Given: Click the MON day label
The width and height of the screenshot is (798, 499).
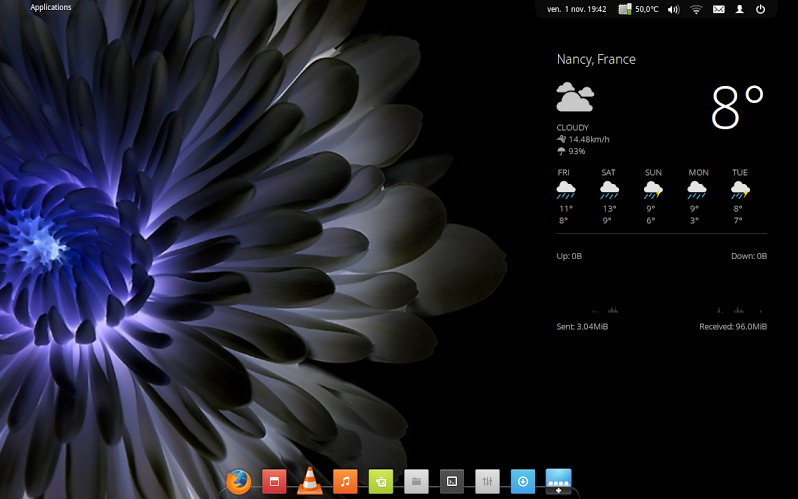Looking at the screenshot, I should pyautogui.click(x=698, y=173).
